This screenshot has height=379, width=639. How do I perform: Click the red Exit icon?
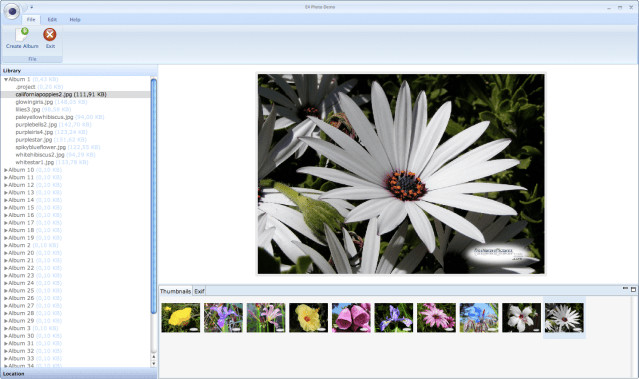[x=50, y=35]
